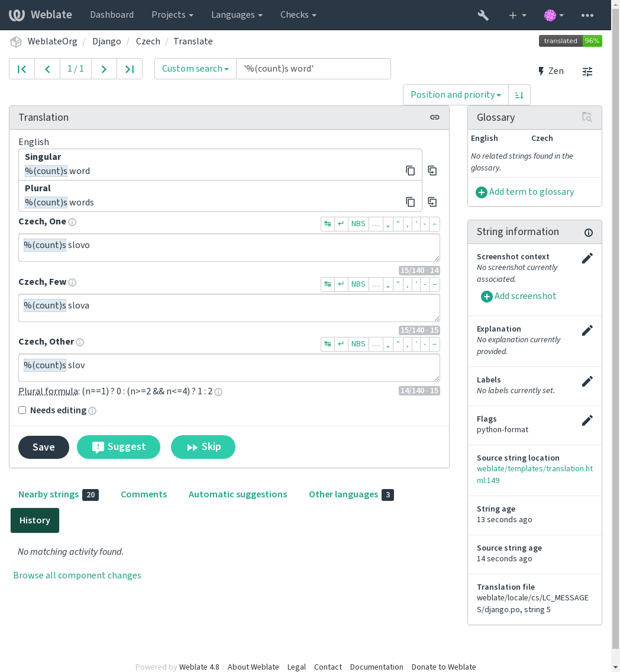Open the Other languages tab
The image size is (620, 672).
(351, 494)
